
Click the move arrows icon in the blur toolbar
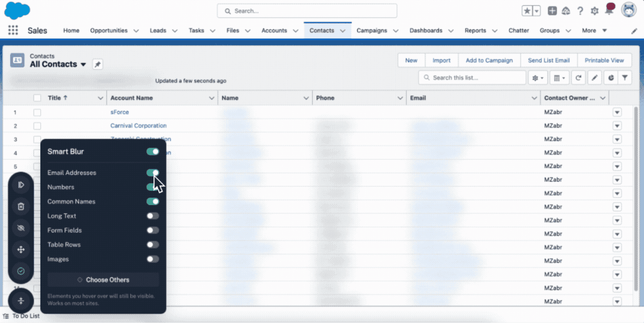point(21,249)
